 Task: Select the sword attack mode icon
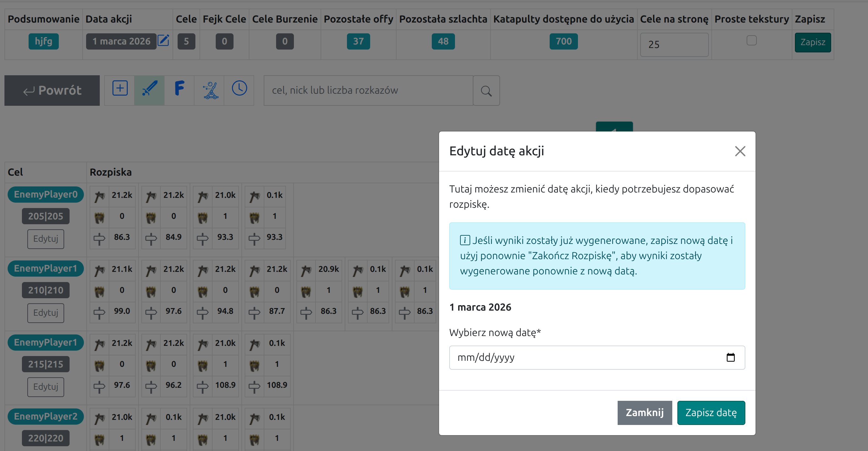[149, 90]
